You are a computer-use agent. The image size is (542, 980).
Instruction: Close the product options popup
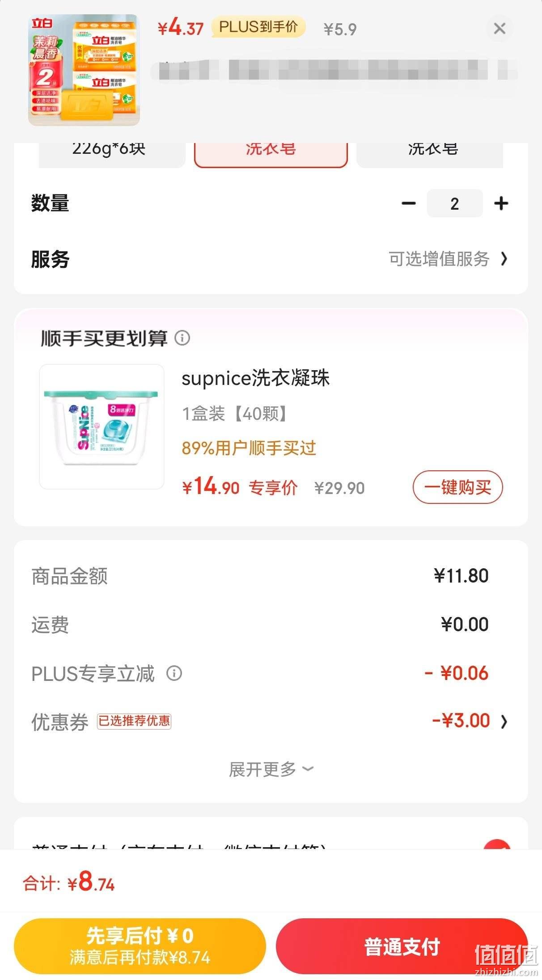(x=499, y=29)
